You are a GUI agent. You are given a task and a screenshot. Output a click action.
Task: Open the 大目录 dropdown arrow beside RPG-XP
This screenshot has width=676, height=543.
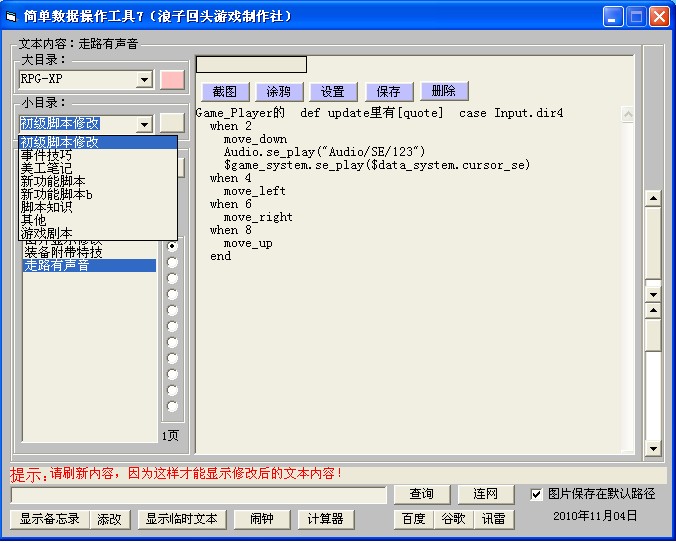[x=144, y=80]
